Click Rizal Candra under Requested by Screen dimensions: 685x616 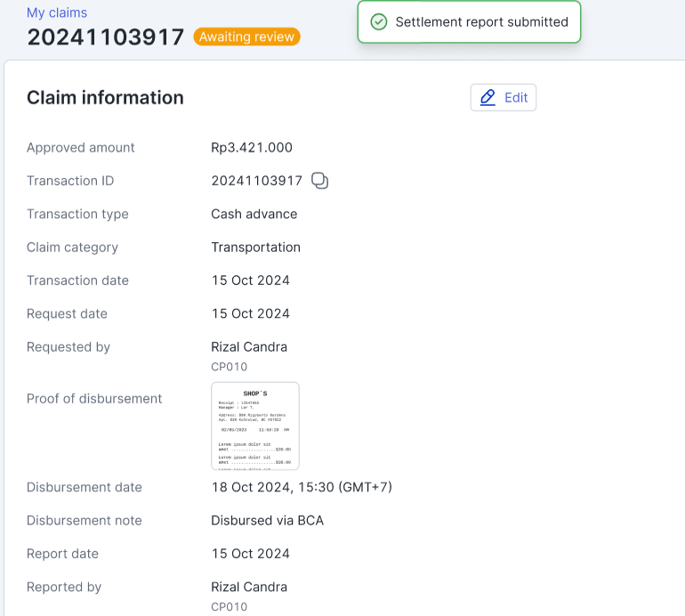point(249,347)
